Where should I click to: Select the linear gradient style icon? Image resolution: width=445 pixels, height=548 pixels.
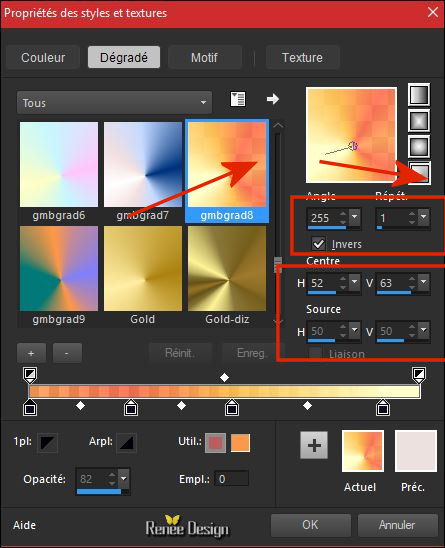(419, 94)
